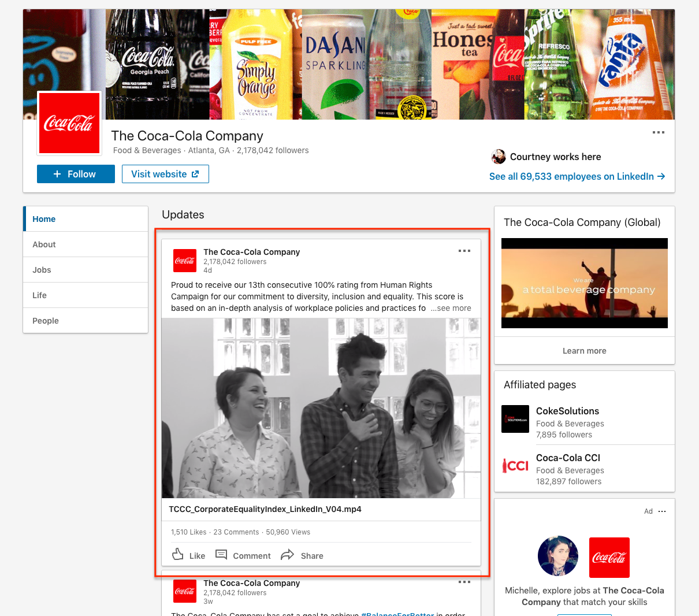Open the About tab

pyautogui.click(x=85, y=244)
